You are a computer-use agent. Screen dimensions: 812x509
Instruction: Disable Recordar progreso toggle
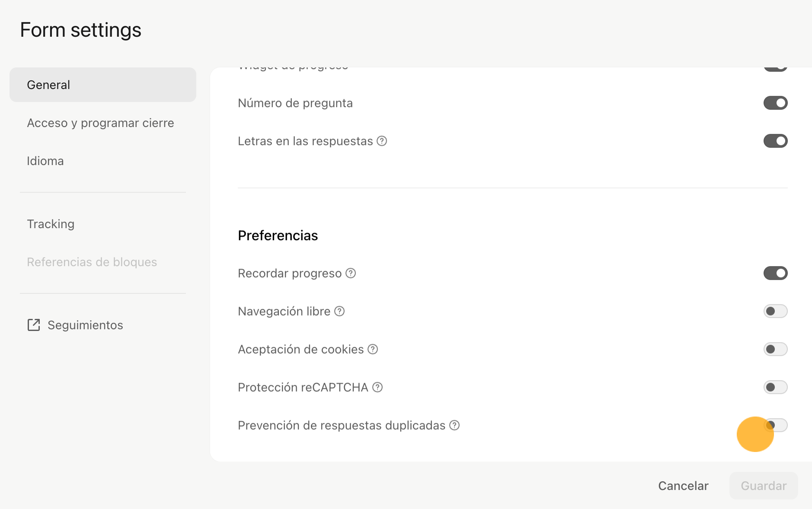tap(775, 273)
